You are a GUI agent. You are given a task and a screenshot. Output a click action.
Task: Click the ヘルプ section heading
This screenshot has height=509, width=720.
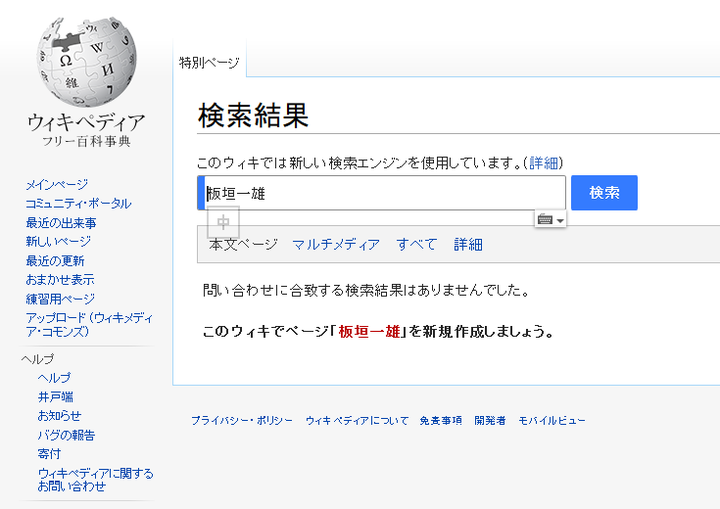38,358
